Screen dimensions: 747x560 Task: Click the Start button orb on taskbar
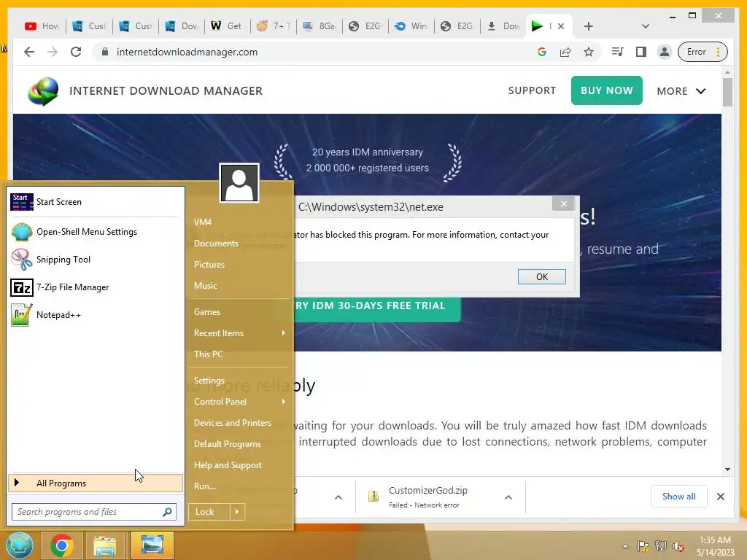[x=20, y=545]
